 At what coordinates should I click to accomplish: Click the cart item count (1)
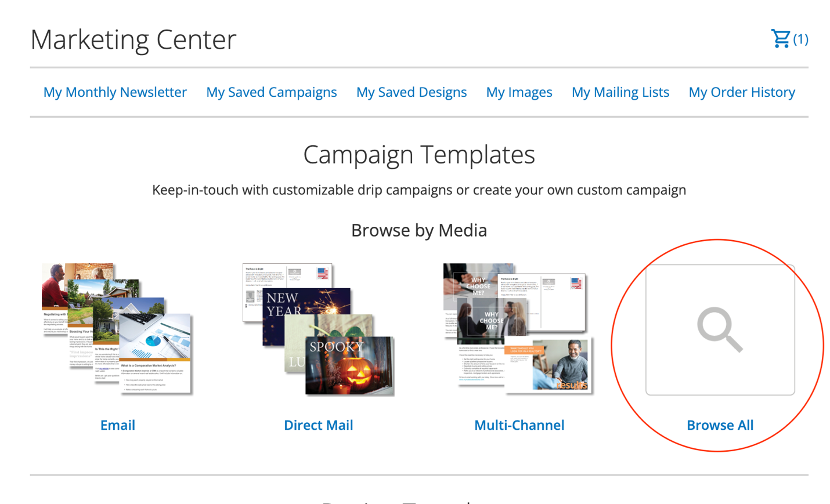click(x=801, y=39)
